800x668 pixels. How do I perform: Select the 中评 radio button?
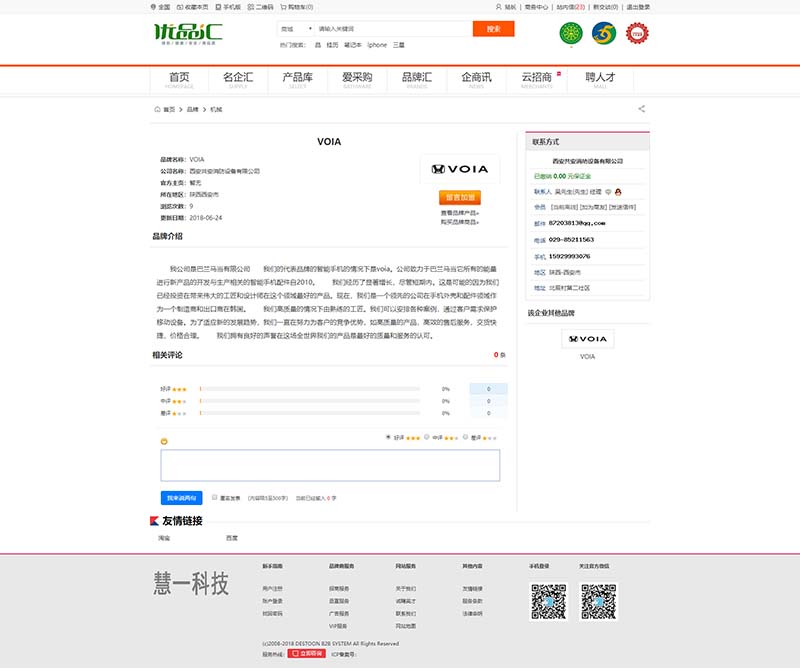[x=427, y=437]
